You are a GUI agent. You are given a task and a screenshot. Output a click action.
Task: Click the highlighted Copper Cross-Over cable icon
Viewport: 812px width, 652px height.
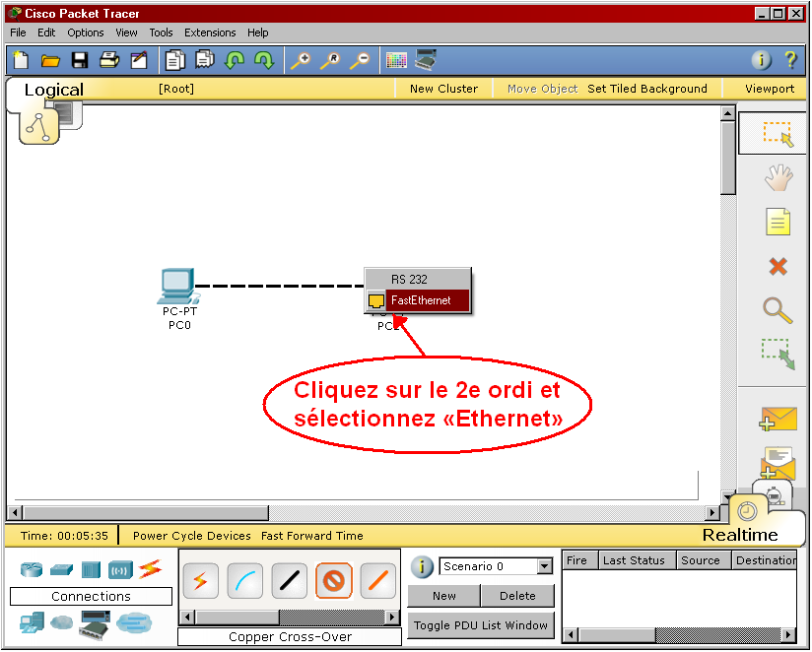coord(333,581)
